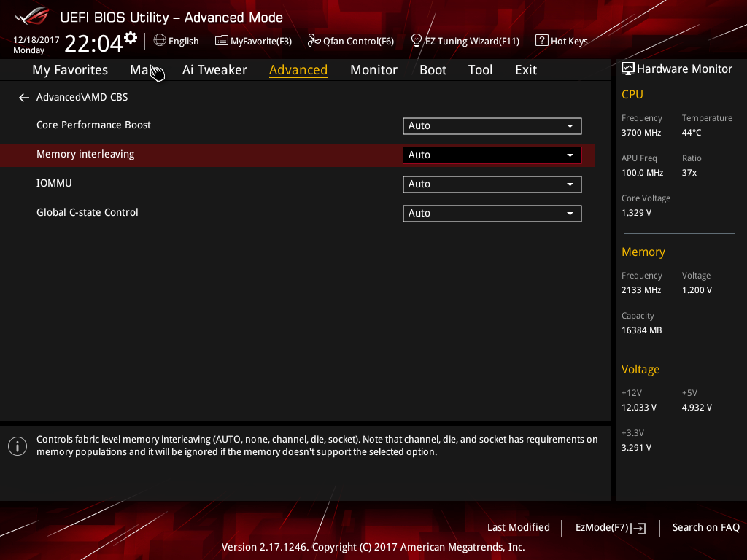Click Advanced\AMD CBS breadcrumb text
This screenshot has width=747, height=560.
(x=82, y=97)
